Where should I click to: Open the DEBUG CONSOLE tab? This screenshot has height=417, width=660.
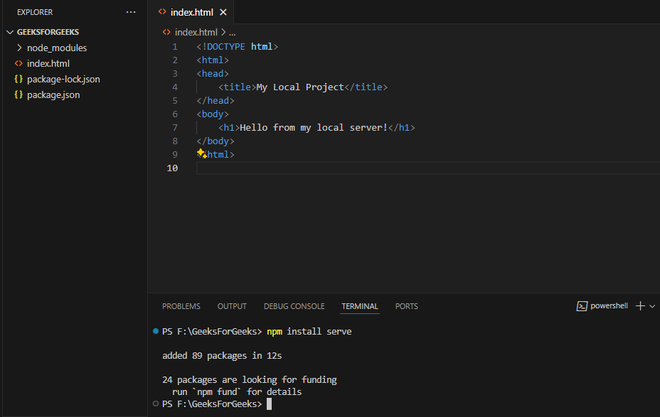pyautogui.click(x=294, y=306)
